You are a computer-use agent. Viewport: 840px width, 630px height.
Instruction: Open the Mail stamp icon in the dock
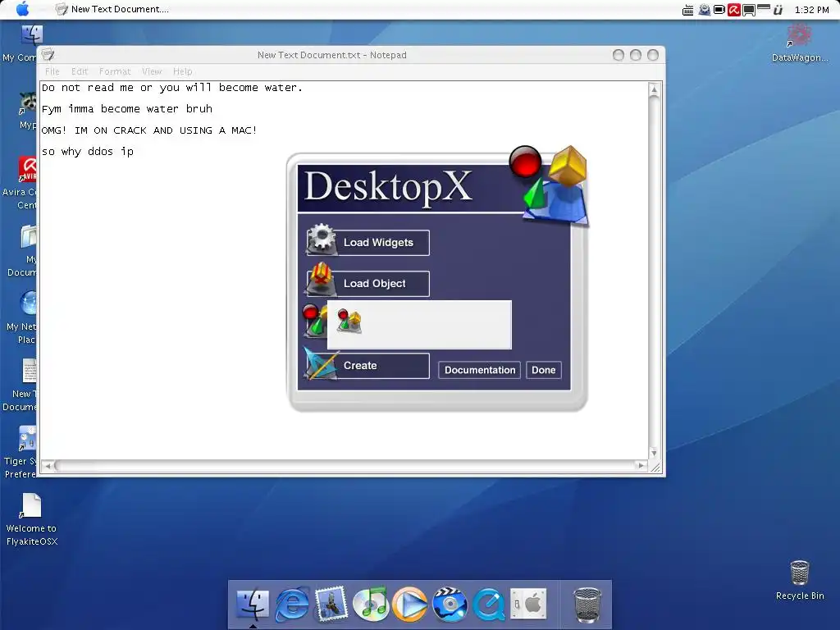(331, 605)
